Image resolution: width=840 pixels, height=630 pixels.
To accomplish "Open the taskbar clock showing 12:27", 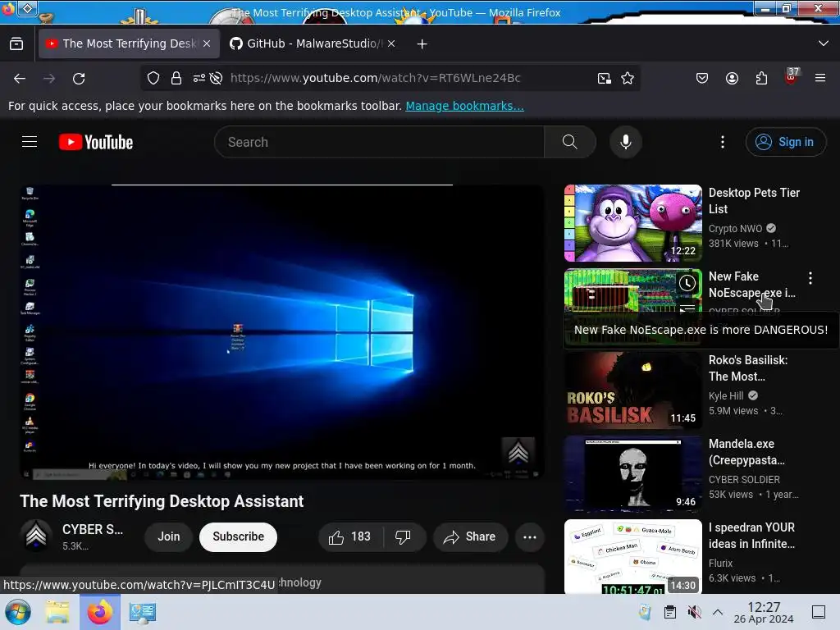I will pos(764,612).
